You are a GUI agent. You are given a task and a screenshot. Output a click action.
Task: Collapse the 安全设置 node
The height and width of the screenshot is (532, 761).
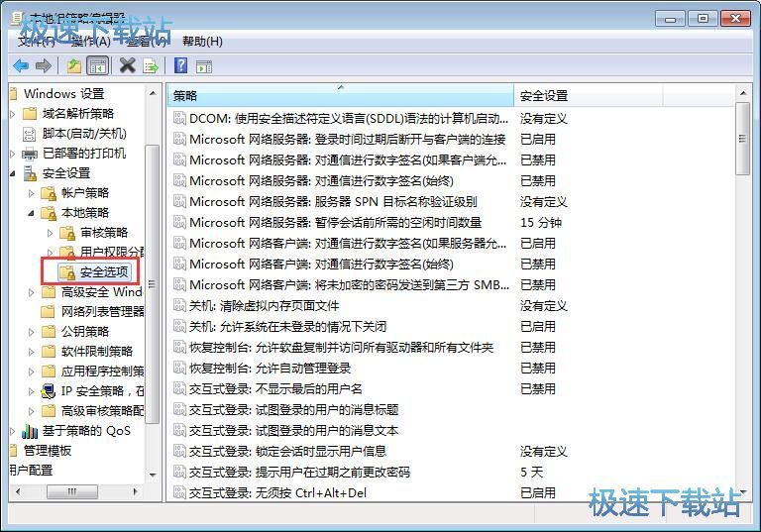point(13,173)
